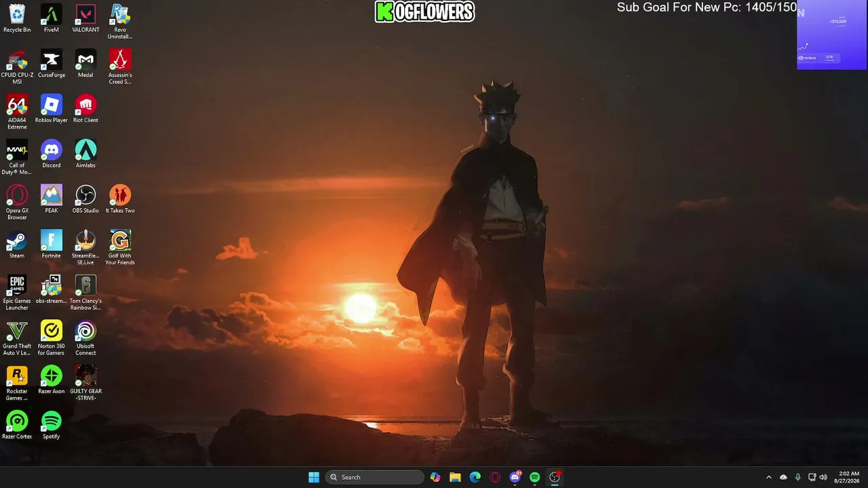This screenshot has height=488, width=868.
Task: Launch Microsoft Edge from the taskbar
Action: coord(475,477)
